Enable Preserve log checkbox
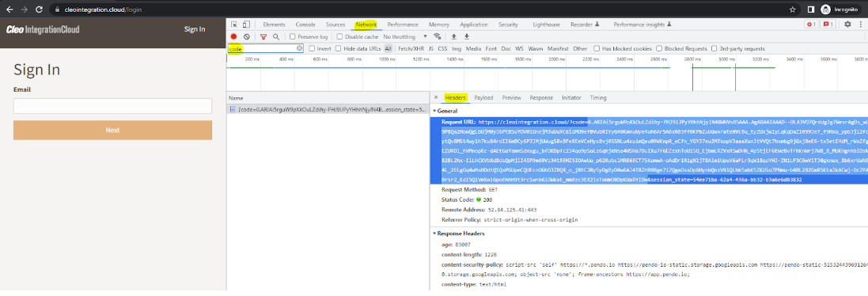868x296 pixels. [x=292, y=36]
